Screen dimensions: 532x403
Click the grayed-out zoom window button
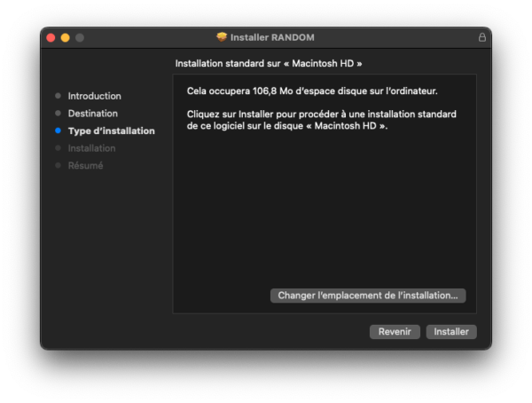pos(79,37)
